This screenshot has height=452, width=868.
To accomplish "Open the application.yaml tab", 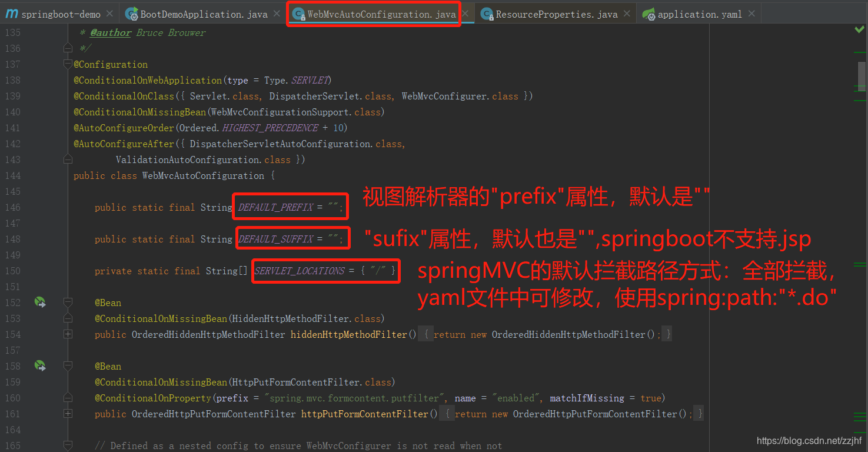I will [699, 14].
